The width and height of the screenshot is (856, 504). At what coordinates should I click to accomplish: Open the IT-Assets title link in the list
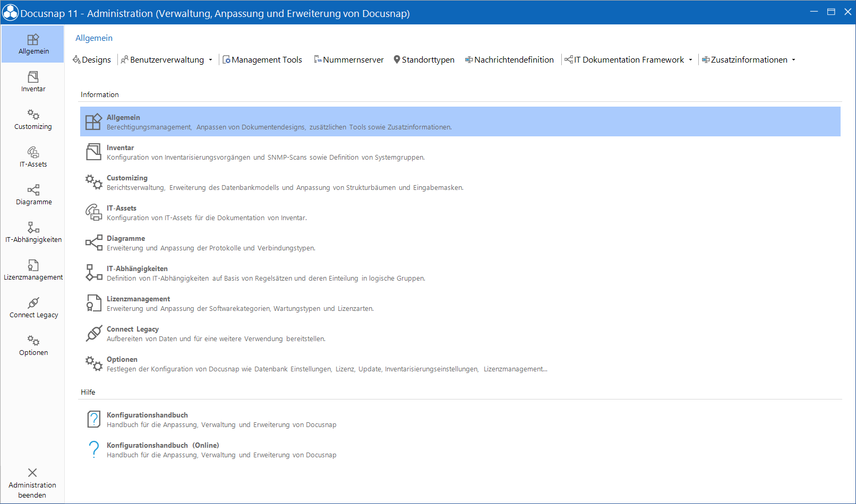click(x=122, y=208)
